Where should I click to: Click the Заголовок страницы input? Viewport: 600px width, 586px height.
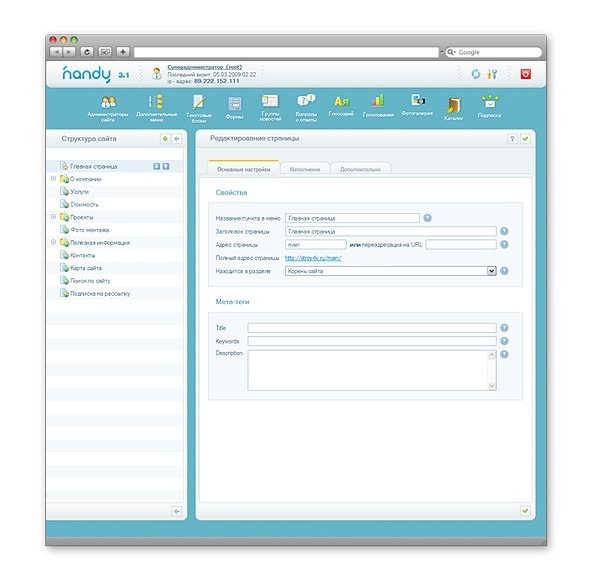coord(391,231)
